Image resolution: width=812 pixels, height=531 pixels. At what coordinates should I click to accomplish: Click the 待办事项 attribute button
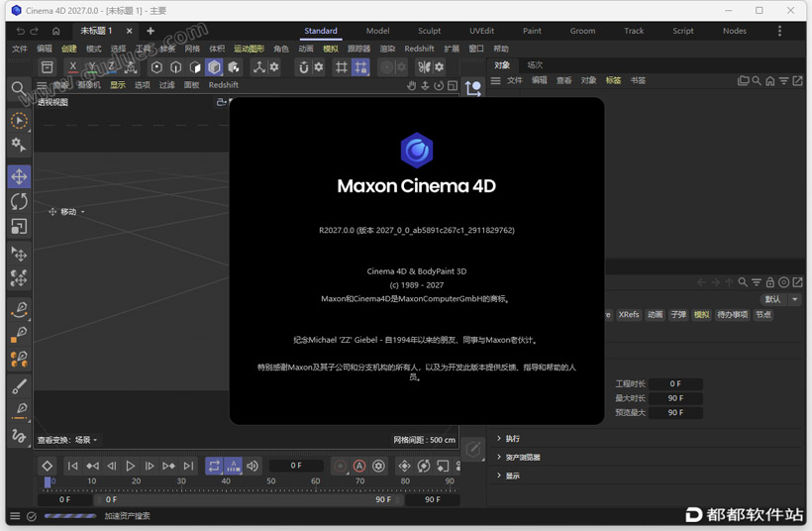pos(732,314)
